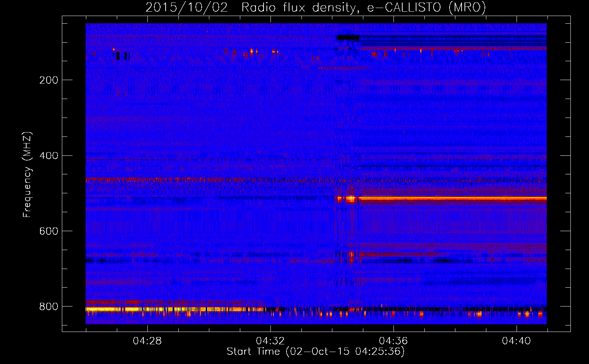Click the 'Start Time (02-Oct-15 04:25:36)' axis label
The image size is (589, 364).
(316, 352)
